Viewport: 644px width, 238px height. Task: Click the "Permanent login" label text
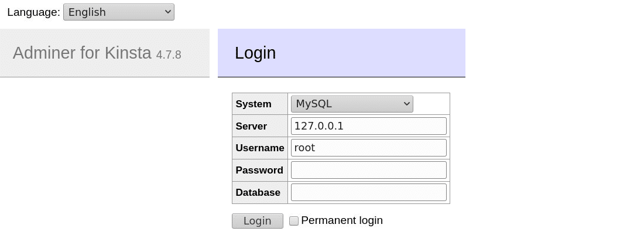pyautogui.click(x=342, y=220)
